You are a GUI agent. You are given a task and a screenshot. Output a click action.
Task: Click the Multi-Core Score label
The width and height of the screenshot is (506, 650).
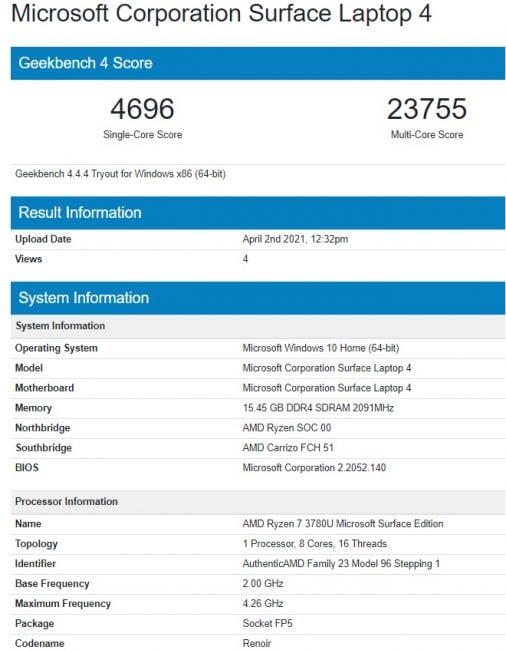[x=427, y=134]
